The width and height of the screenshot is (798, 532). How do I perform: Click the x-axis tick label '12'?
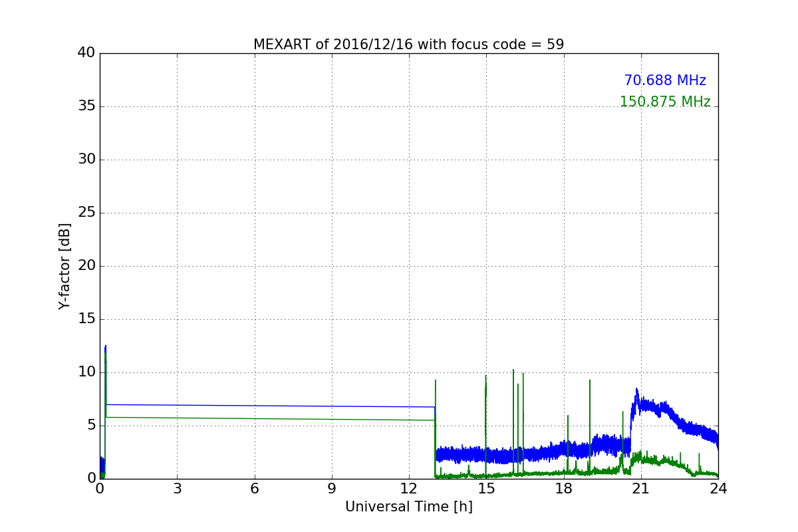pos(409,488)
